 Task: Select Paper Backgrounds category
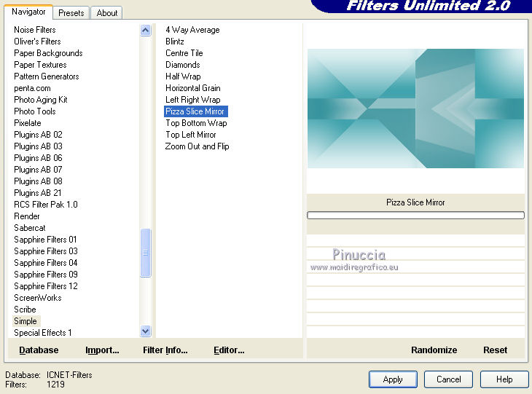[x=48, y=53]
